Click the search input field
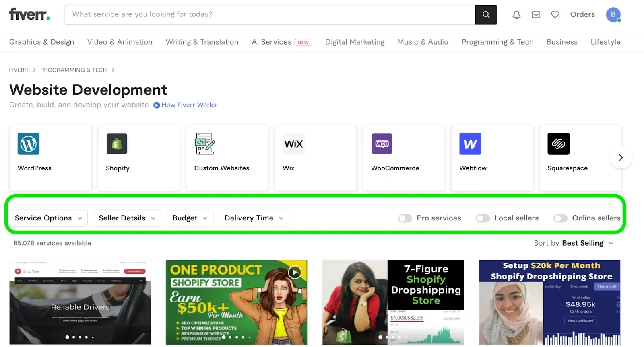This screenshot has width=644, height=347. 270,15
